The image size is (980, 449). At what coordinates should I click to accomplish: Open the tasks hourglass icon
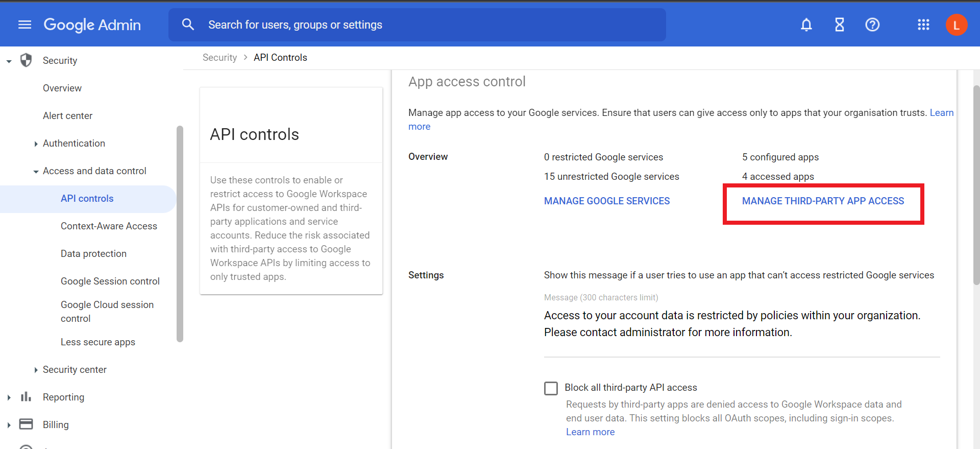coord(839,25)
